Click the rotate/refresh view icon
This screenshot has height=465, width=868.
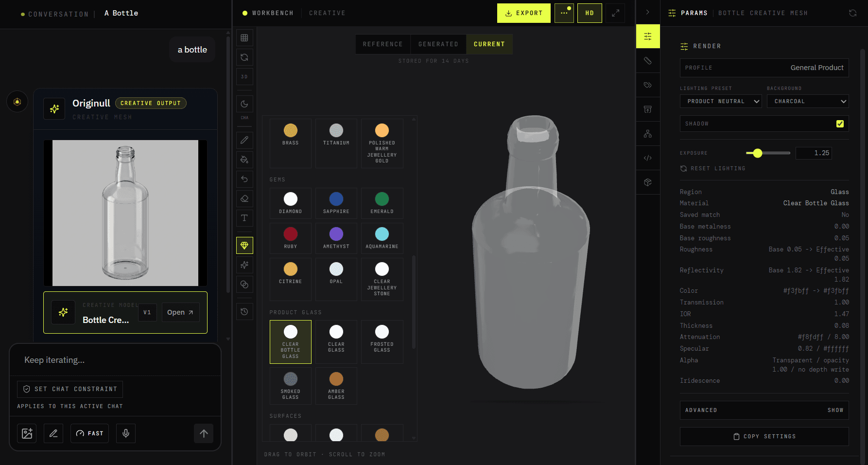pyautogui.click(x=244, y=57)
